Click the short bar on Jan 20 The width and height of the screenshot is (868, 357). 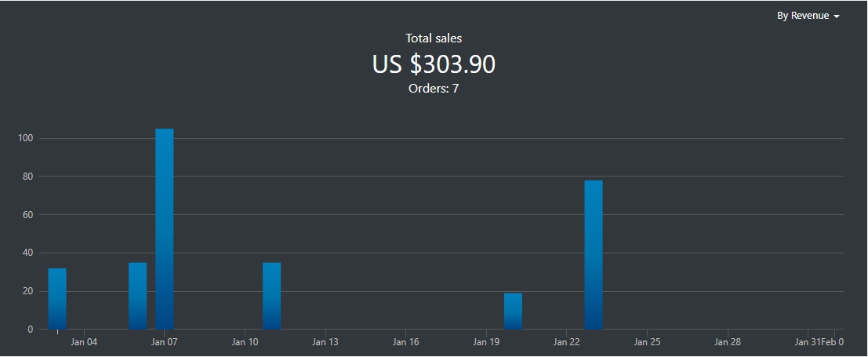click(x=513, y=311)
